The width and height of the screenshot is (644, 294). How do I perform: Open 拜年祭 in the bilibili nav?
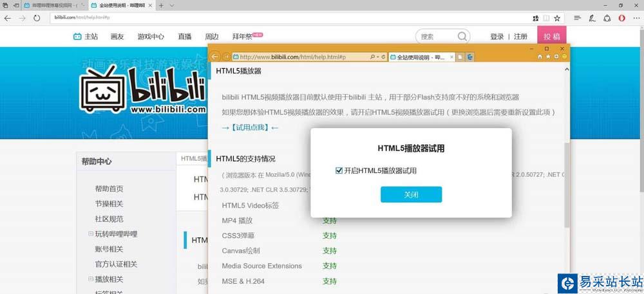pyautogui.click(x=242, y=37)
